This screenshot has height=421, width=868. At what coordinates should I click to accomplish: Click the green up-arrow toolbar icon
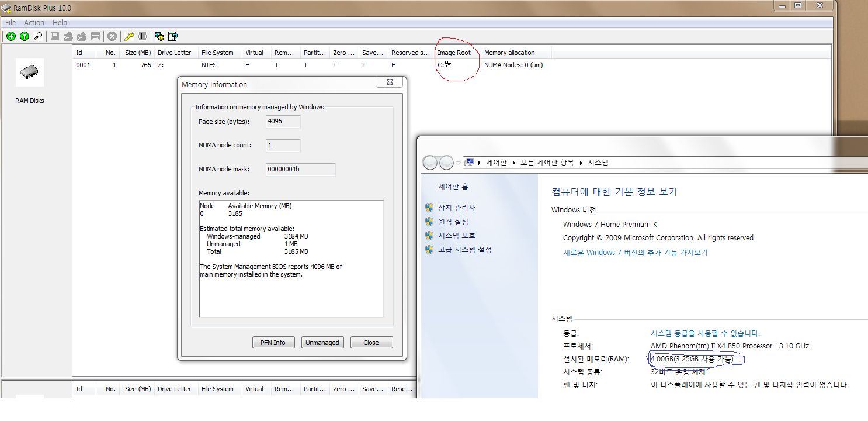[25, 36]
